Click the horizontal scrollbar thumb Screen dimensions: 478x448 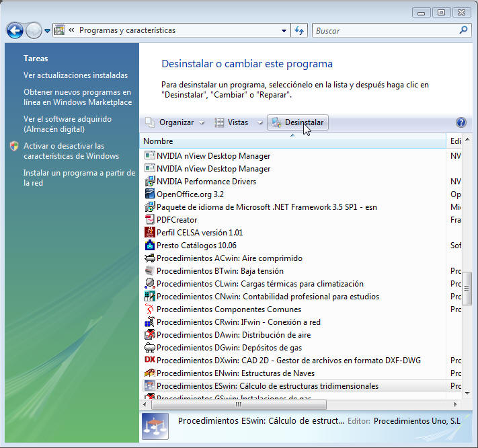click(x=239, y=404)
